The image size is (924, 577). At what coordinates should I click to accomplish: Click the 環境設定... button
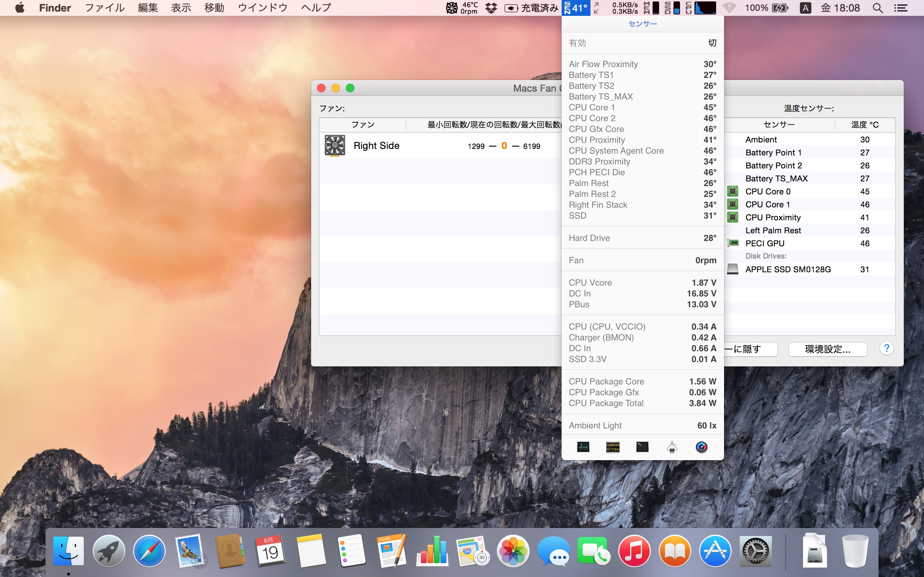click(x=827, y=349)
